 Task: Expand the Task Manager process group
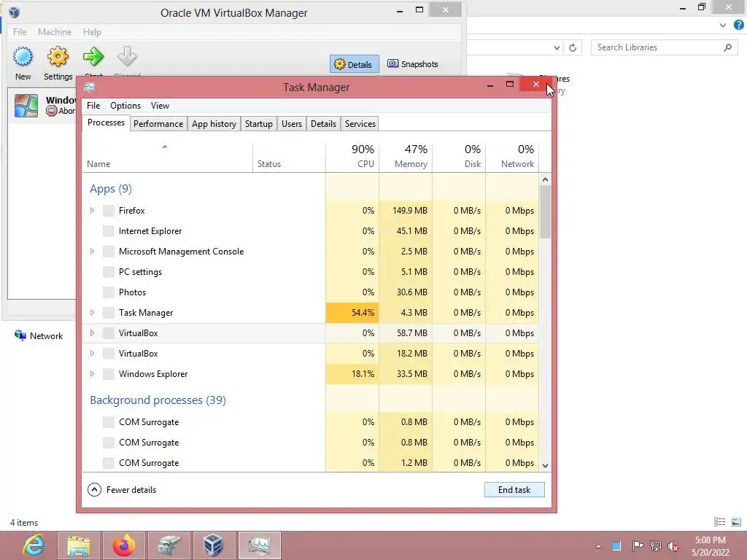click(x=93, y=313)
